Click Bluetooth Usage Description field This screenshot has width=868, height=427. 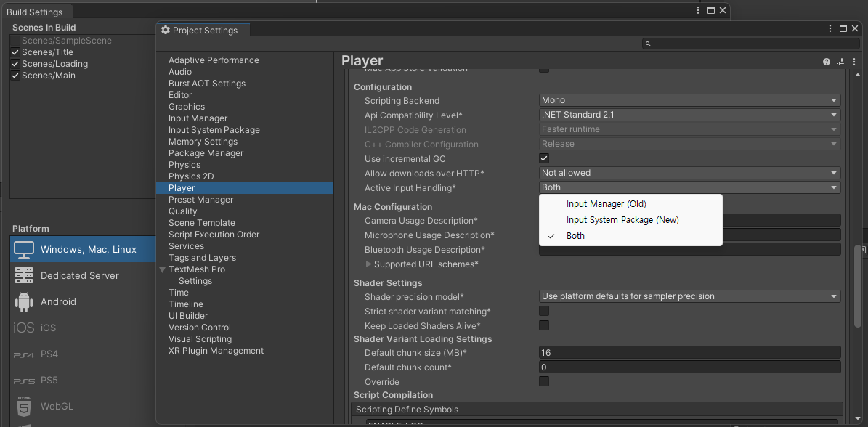coord(690,250)
